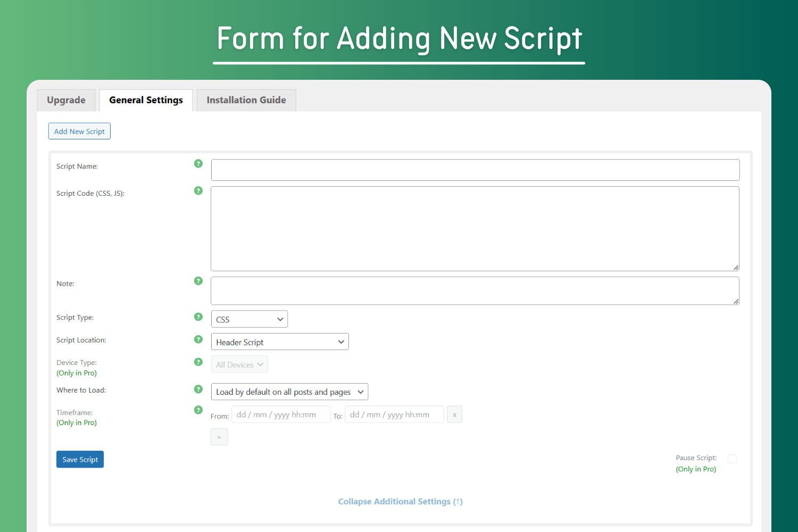Screen dimensions: 798x532
Task: Open help icon beside Note
Action: click(198, 281)
